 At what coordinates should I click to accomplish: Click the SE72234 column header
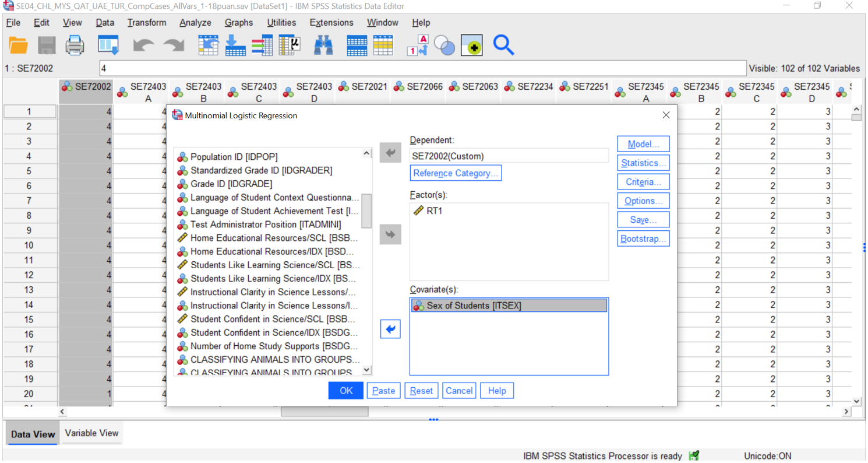tap(528, 92)
